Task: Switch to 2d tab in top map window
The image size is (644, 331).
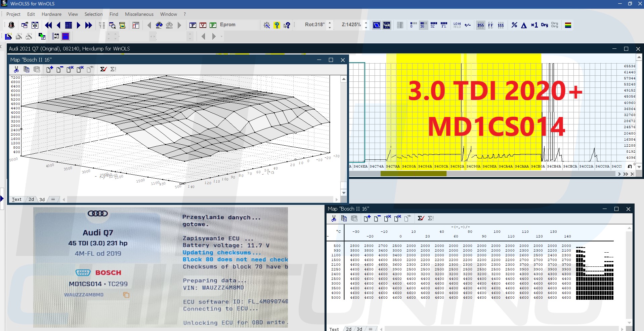Action: pos(31,199)
